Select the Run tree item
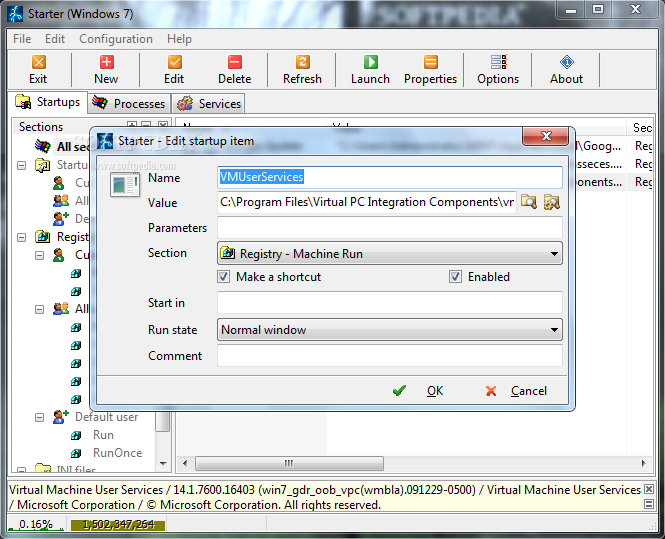Screen dimensions: 665x539 click(x=103, y=435)
